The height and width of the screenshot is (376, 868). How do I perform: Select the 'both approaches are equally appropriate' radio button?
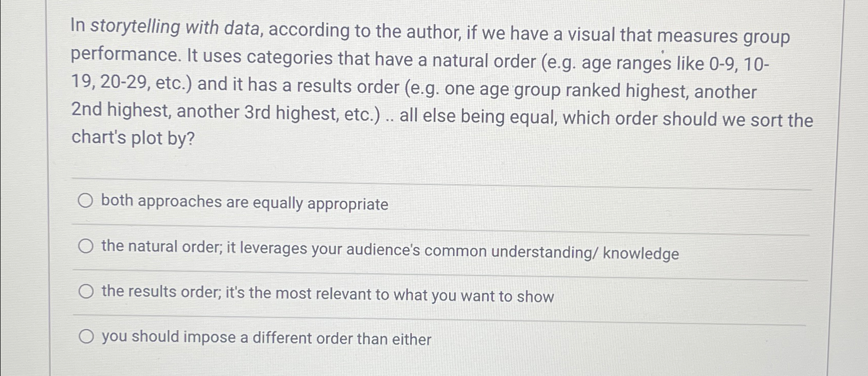[x=86, y=201]
